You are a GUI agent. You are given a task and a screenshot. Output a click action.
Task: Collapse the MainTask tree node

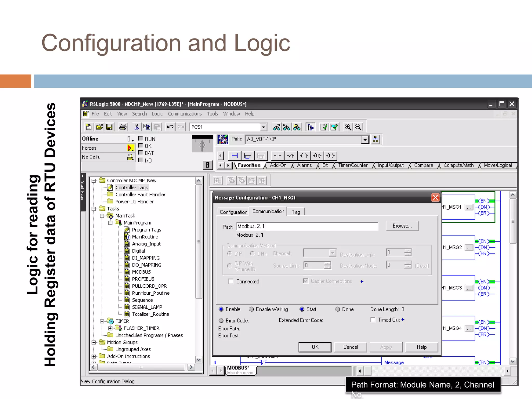point(102,216)
